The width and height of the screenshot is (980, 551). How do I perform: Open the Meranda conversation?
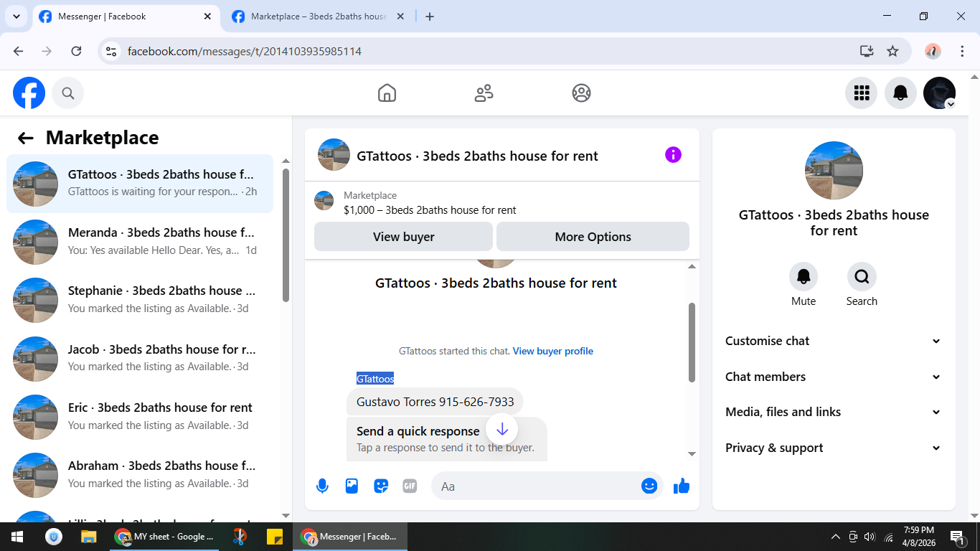click(140, 242)
